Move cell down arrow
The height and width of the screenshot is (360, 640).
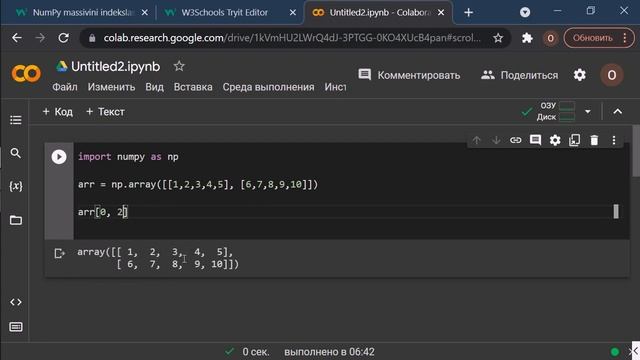(x=496, y=140)
